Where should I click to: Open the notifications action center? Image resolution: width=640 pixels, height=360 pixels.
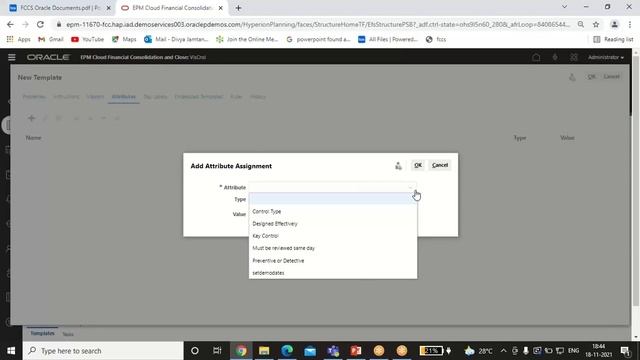(x=625, y=351)
